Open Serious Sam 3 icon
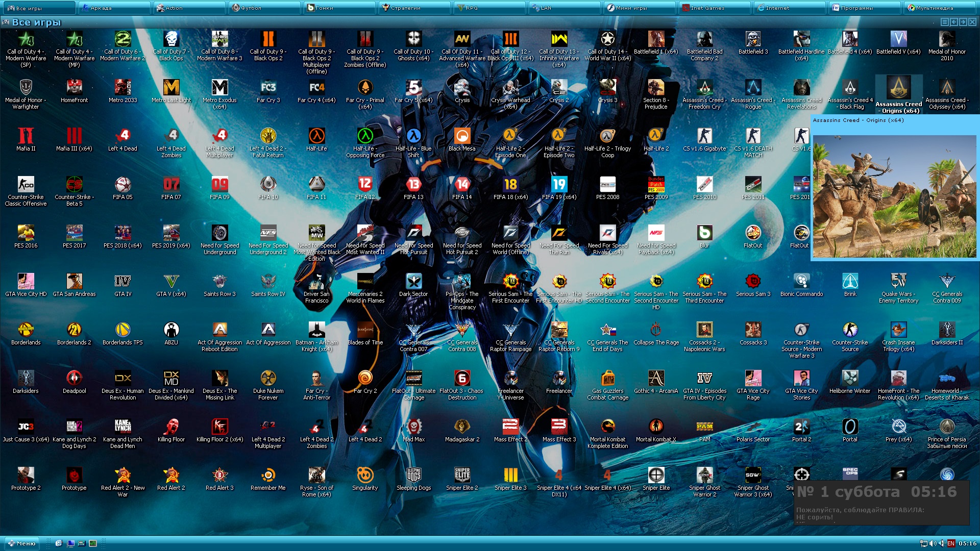This screenshot has width=980, height=551. tap(753, 285)
